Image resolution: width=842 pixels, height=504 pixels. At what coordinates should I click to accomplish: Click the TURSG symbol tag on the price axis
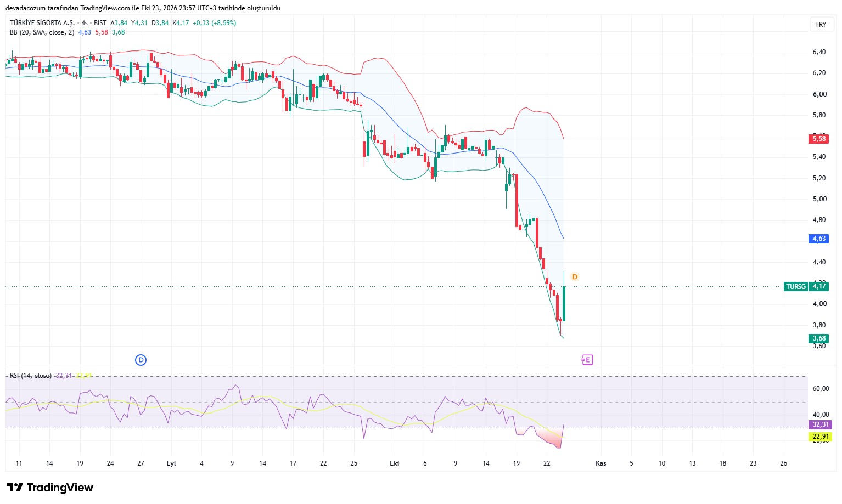click(x=796, y=286)
